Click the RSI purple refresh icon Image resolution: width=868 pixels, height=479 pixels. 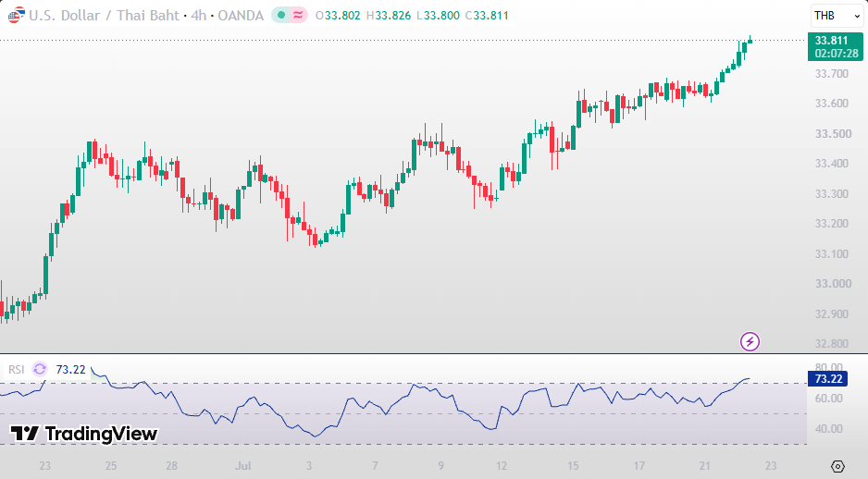pos(40,369)
